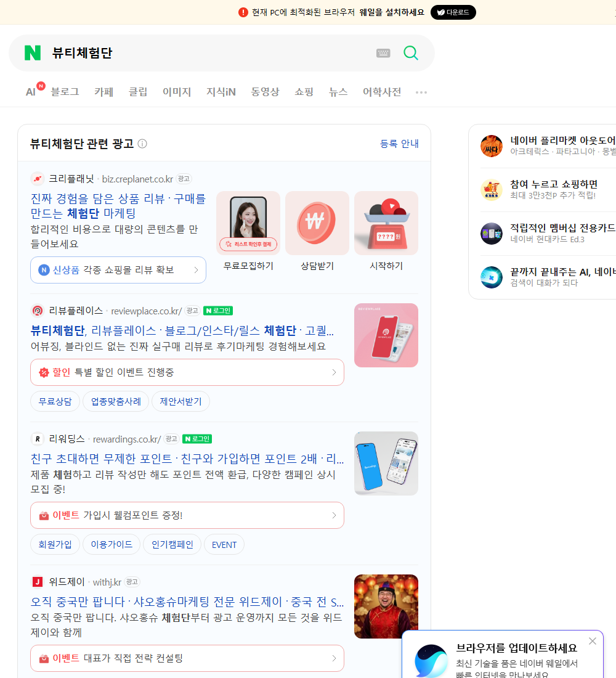Click the 리워딩스 blue phones thumbnail

386,464
